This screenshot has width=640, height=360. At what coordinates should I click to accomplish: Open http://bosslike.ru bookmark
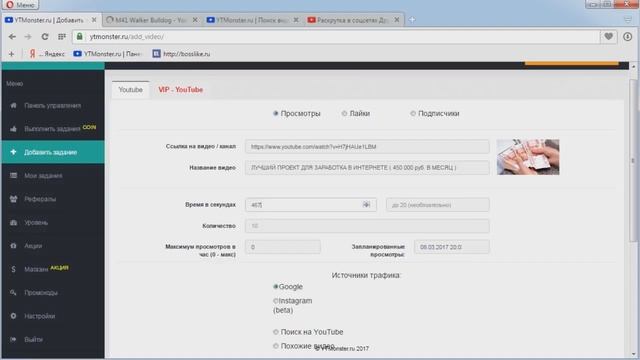tap(181, 54)
